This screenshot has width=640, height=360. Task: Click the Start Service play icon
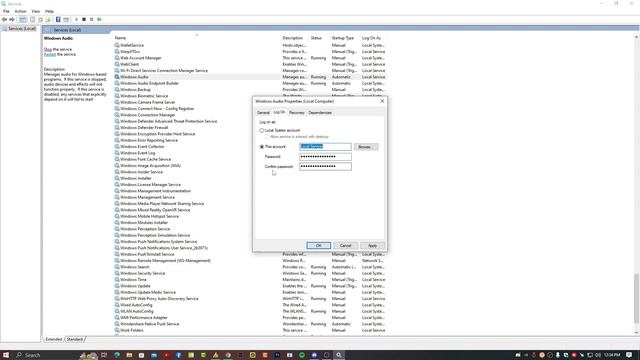coord(76,19)
